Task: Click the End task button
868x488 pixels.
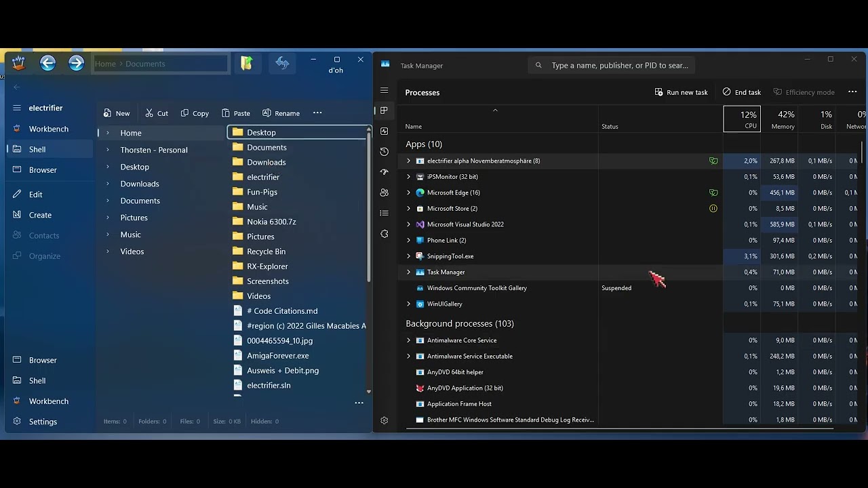Action: (742, 92)
